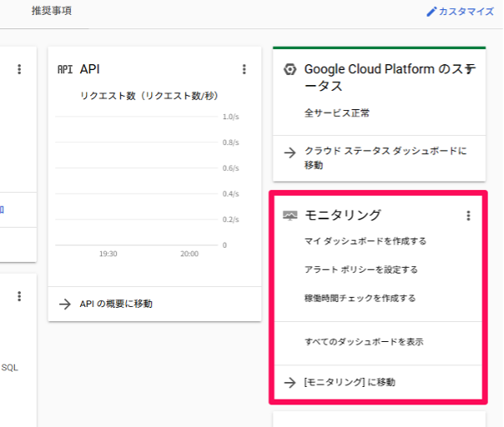This screenshot has height=427, width=504.
Task: Open the 推奨事項 tab
Action: (52, 11)
